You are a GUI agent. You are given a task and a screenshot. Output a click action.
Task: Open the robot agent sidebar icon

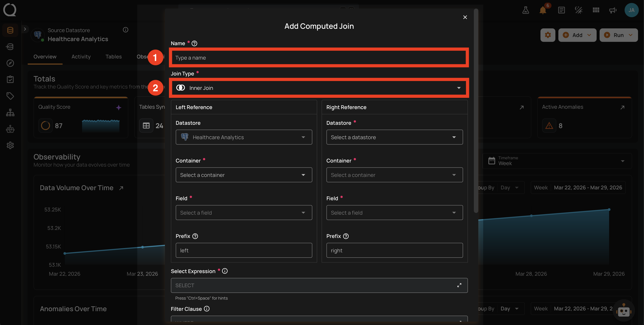10,129
